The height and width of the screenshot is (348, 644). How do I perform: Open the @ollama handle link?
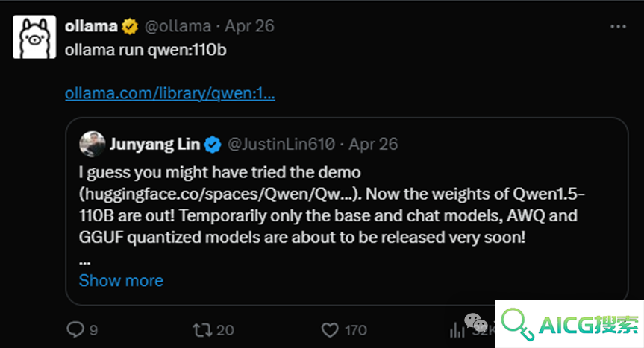pos(178,27)
